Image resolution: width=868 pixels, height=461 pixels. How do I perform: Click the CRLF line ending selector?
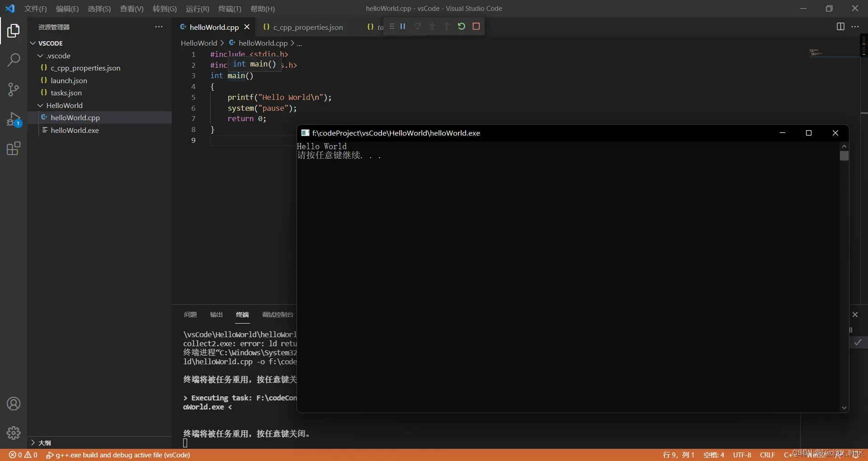[x=768, y=455]
